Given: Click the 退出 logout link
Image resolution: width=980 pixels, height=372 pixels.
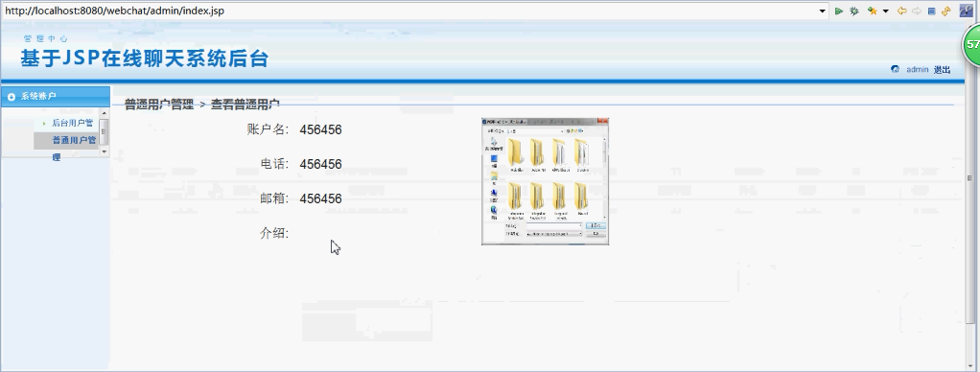Looking at the screenshot, I should click(x=942, y=69).
